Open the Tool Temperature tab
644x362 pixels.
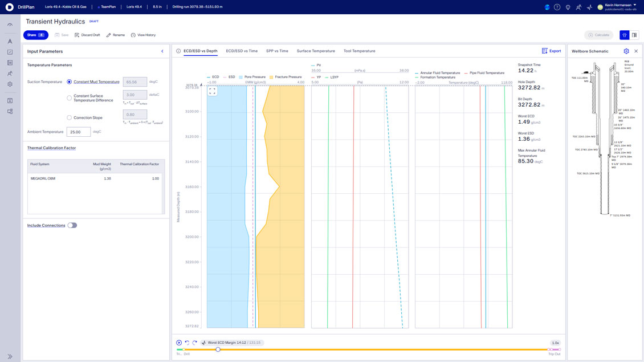360,51
